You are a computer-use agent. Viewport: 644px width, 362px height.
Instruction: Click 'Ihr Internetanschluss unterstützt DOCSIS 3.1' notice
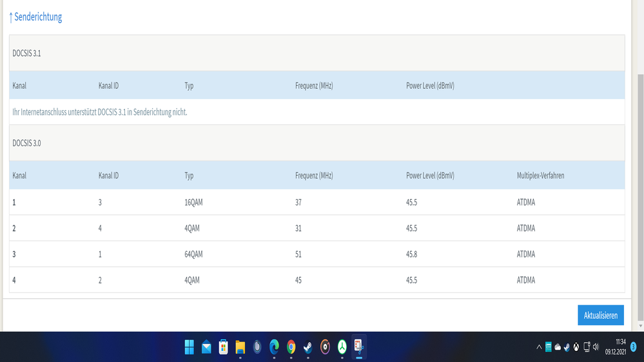pyautogui.click(x=100, y=112)
